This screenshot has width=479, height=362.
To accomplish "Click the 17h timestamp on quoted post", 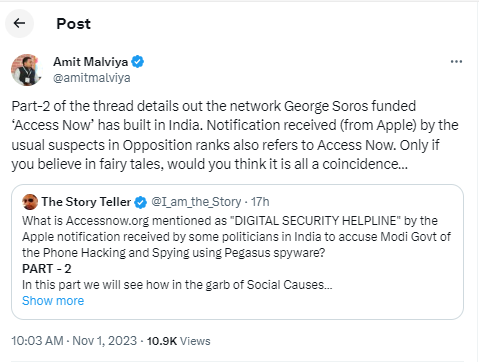I will pyautogui.click(x=260, y=202).
